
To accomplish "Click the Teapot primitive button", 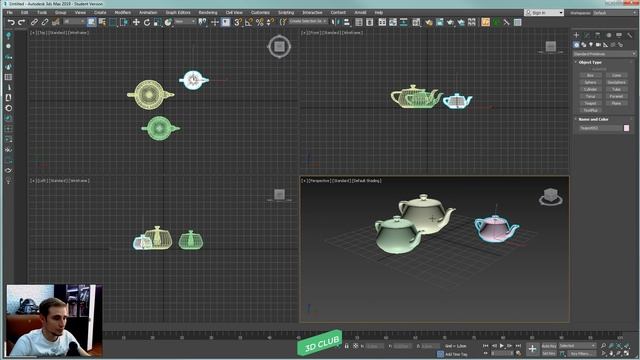I will click(590, 103).
